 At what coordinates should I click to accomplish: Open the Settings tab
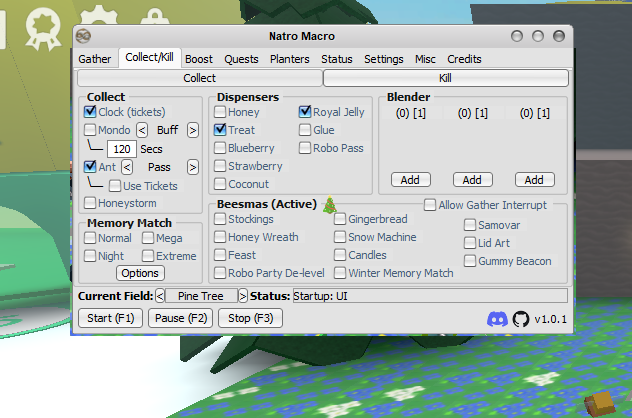384,59
